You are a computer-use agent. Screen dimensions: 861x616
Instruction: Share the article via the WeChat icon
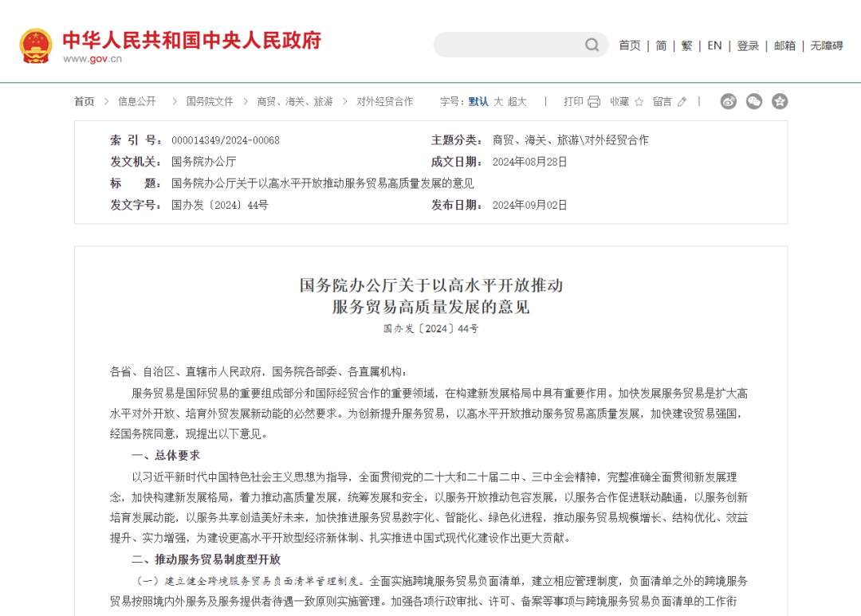coord(753,101)
